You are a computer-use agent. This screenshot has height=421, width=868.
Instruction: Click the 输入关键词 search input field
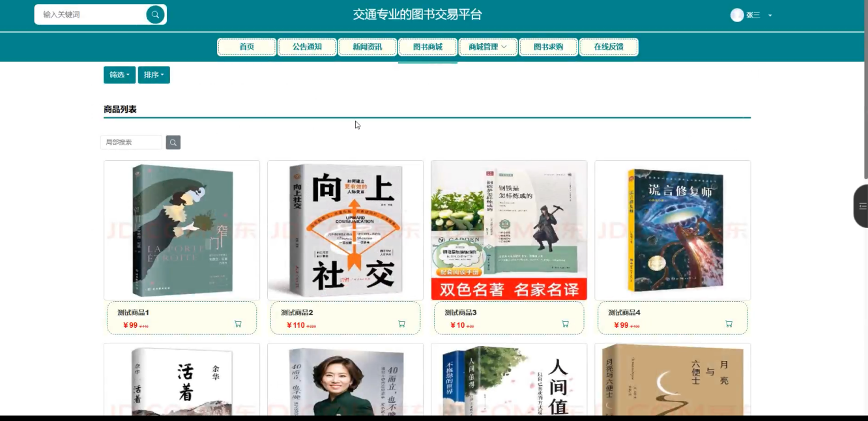91,14
